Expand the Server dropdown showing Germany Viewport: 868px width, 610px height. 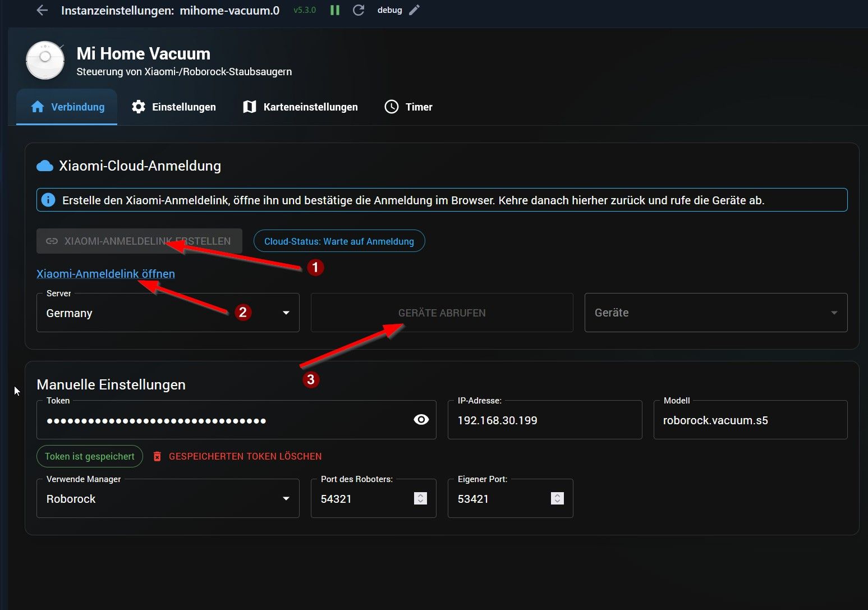tap(168, 313)
